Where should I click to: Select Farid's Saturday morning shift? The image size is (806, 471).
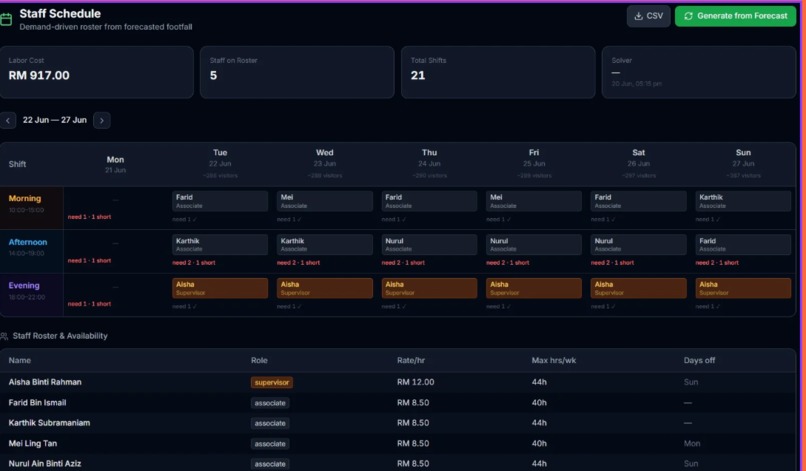click(638, 201)
